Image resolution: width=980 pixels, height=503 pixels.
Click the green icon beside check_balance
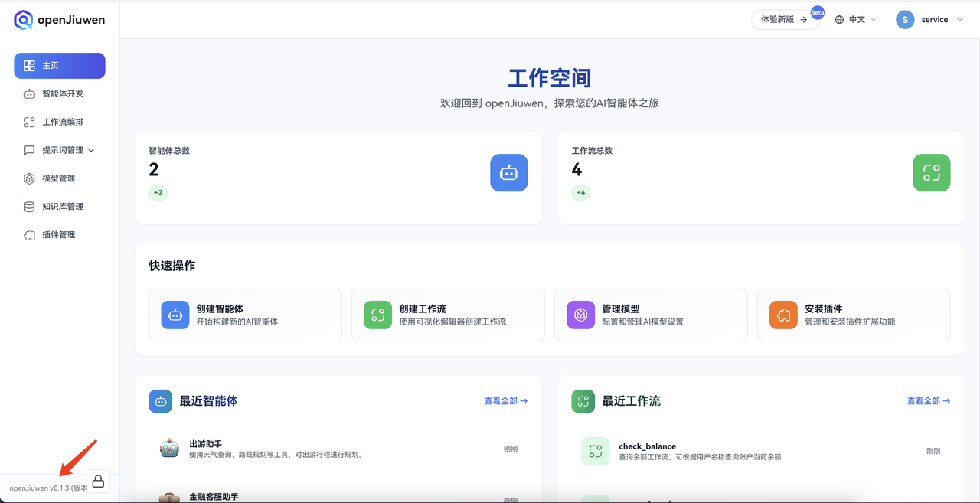[596, 451]
